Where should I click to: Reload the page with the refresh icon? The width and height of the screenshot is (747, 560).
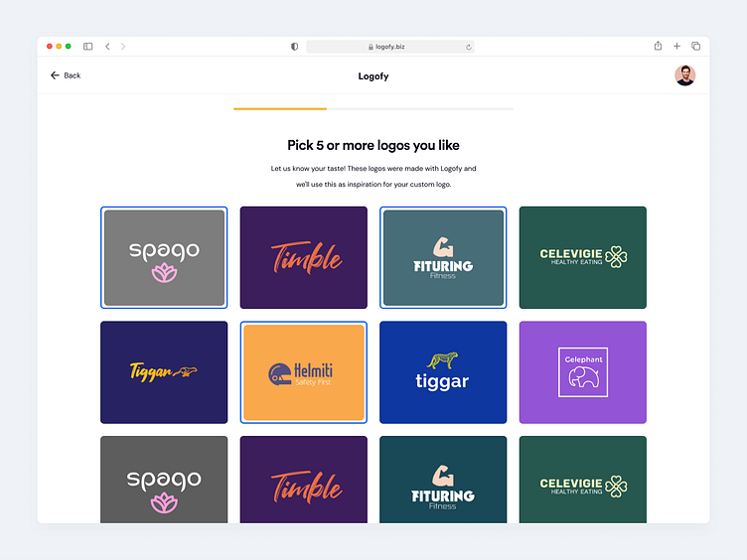(469, 47)
